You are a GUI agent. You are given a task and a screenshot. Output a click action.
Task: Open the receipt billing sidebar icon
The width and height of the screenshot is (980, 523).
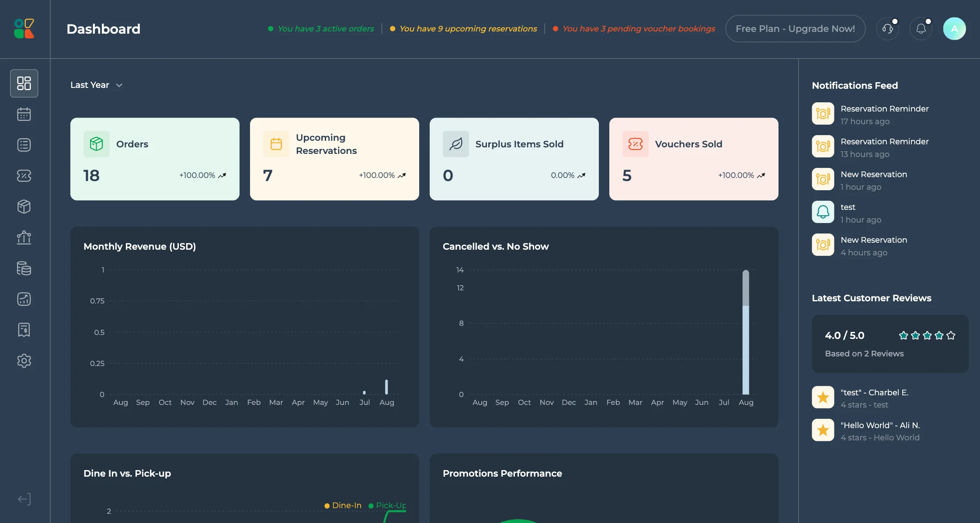(x=24, y=330)
